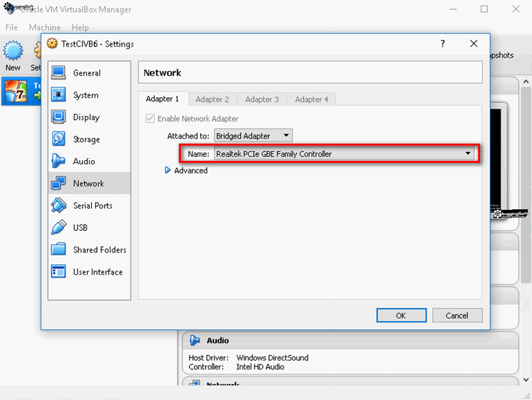Image resolution: width=532 pixels, height=400 pixels.
Task: Click the Audio section header in Manager
Action: point(218,340)
